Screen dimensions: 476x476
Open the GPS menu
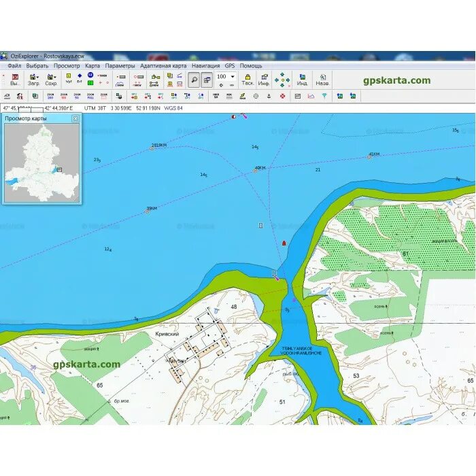click(230, 66)
